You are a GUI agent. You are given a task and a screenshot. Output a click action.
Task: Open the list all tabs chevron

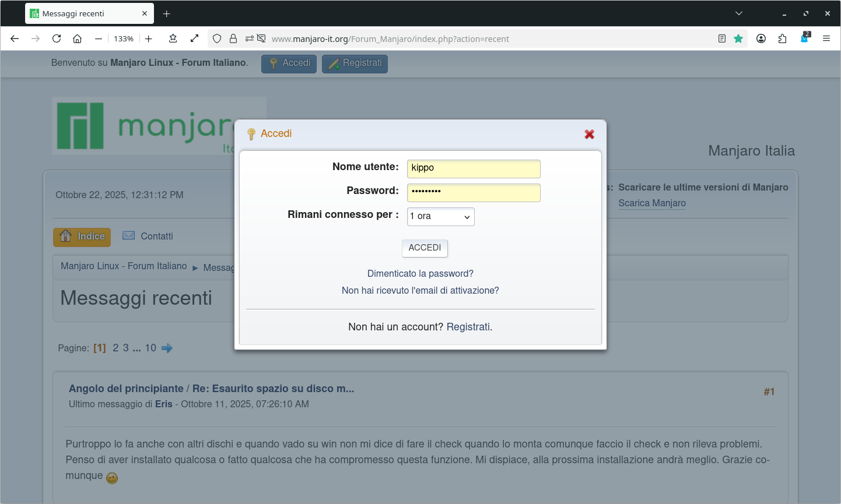(x=739, y=13)
